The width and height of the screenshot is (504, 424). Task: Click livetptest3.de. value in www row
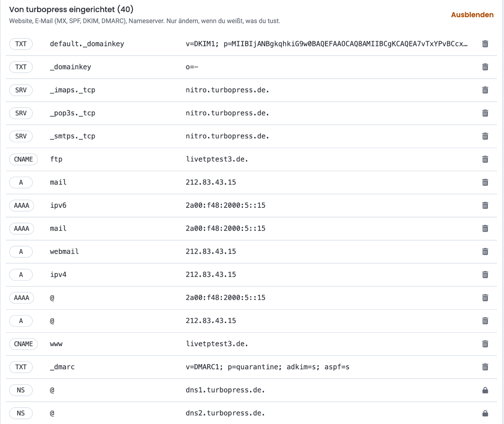[x=217, y=344]
